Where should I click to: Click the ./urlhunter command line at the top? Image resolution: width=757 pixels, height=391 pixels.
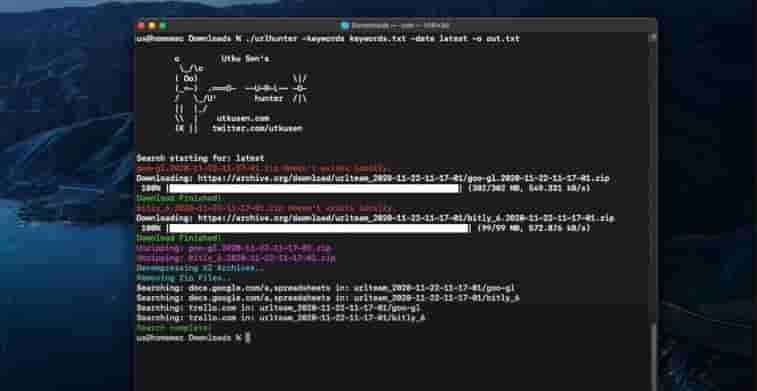click(328, 39)
